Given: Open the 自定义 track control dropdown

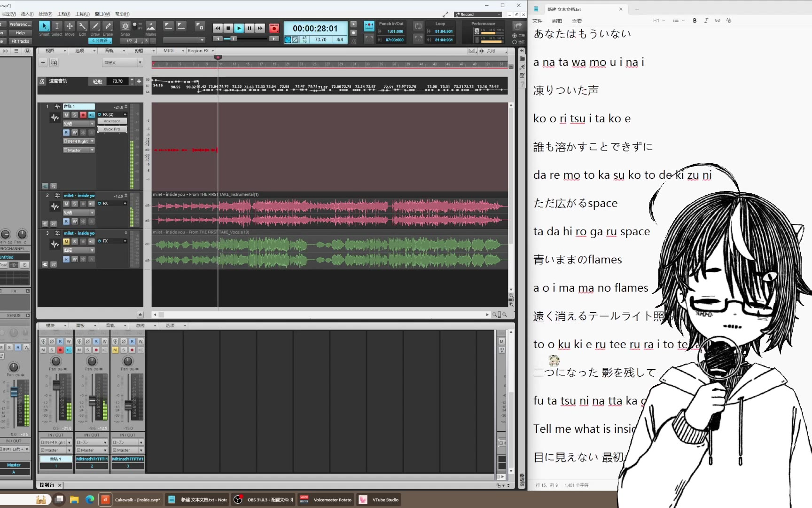Looking at the screenshot, I should point(122,63).
